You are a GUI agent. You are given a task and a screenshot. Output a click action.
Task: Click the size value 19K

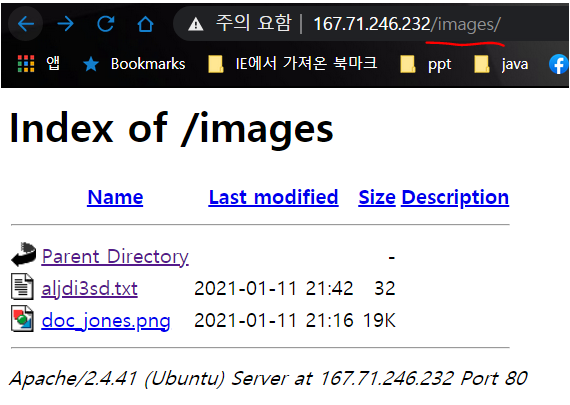coord(379,321)
